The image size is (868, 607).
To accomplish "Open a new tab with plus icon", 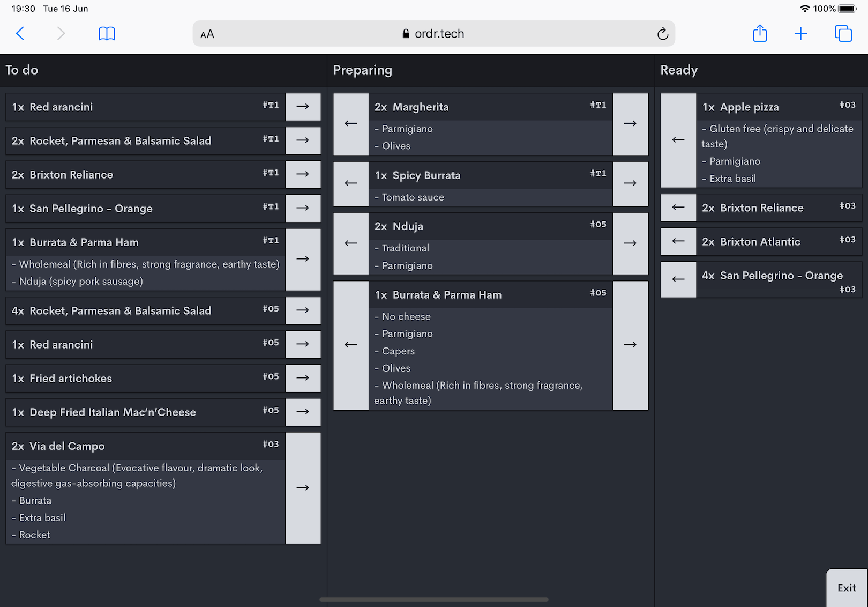I will click(800, 34).
